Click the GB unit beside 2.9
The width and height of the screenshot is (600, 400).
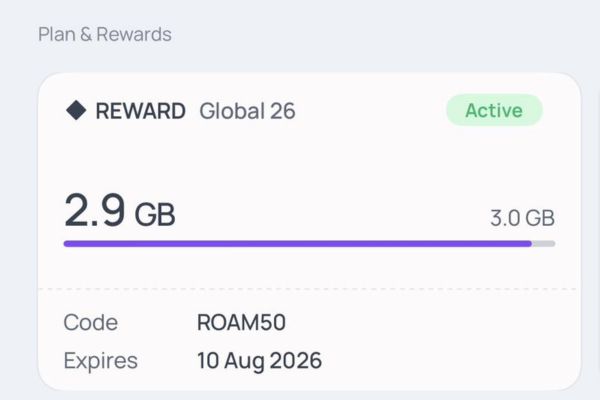click(155, 215)
